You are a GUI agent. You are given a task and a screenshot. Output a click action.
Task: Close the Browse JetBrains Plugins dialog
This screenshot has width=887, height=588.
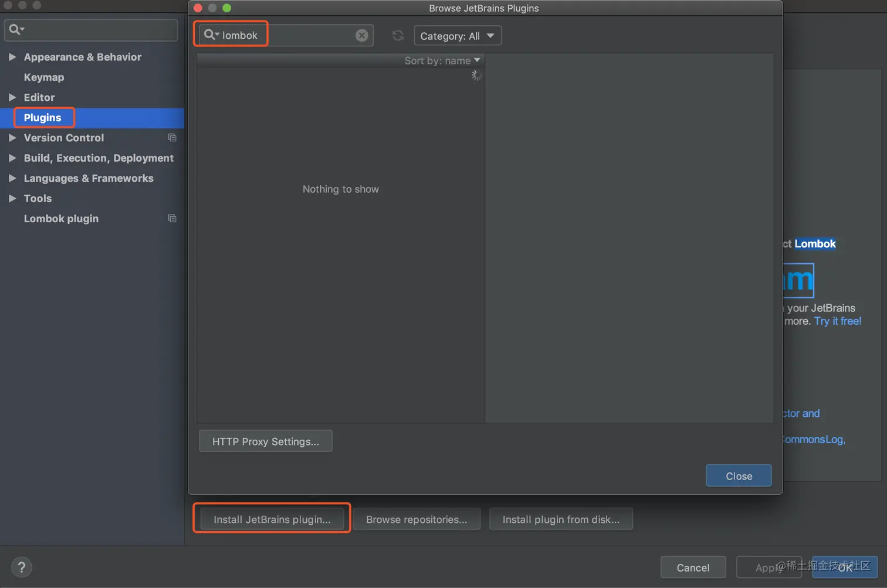[x=739, y=476]
